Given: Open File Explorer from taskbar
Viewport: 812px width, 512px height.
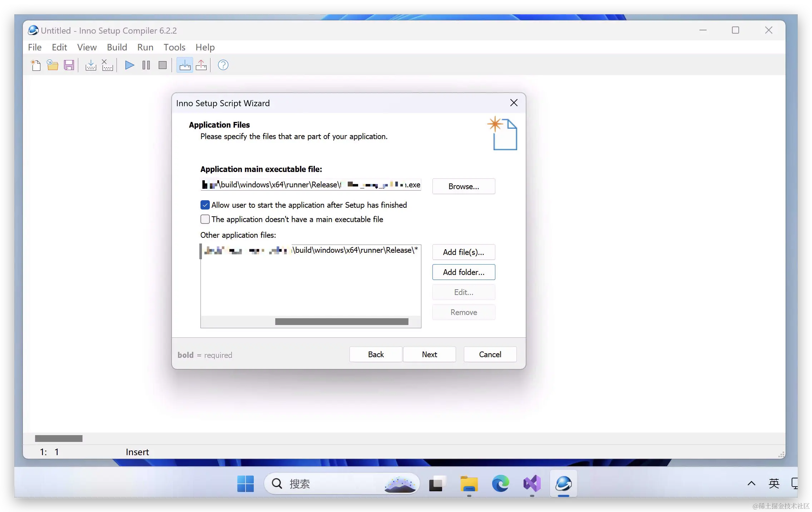Looking at the screenshot, I should (x=469, y=484).
